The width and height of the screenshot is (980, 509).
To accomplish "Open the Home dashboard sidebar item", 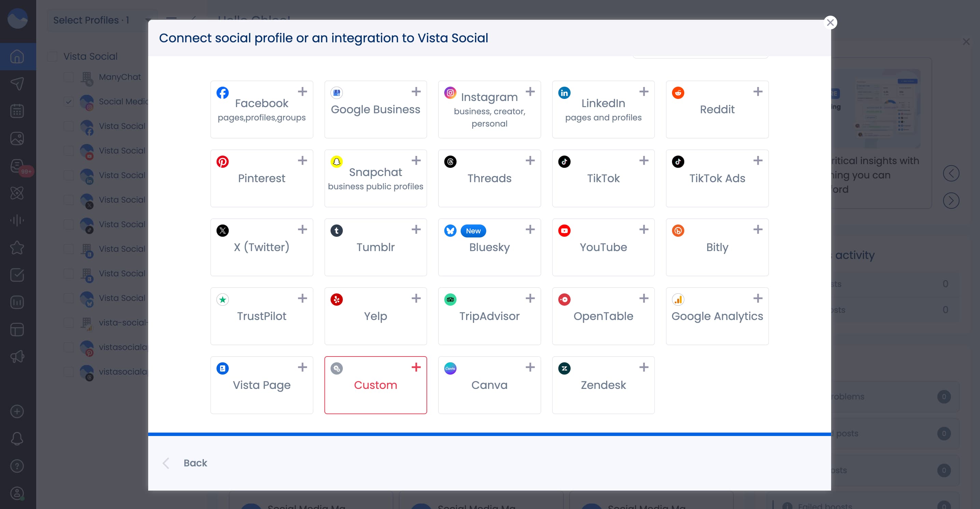I will (17, 57).
